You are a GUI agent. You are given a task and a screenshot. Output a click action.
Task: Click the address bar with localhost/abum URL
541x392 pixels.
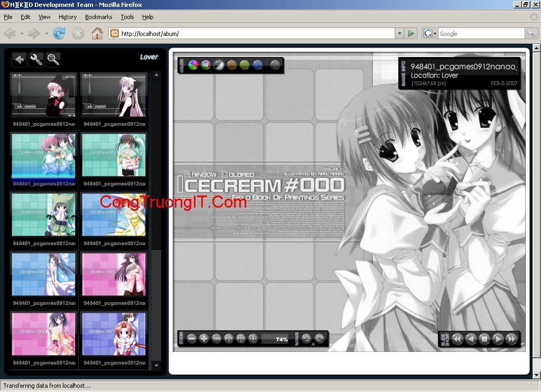[252, 33]
